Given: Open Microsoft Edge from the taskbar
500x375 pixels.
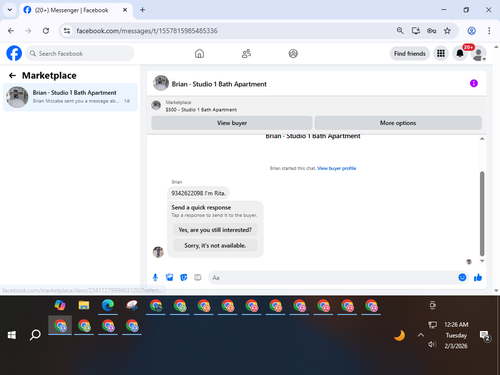Looking at the screenshot, I should tap(108, 305).
